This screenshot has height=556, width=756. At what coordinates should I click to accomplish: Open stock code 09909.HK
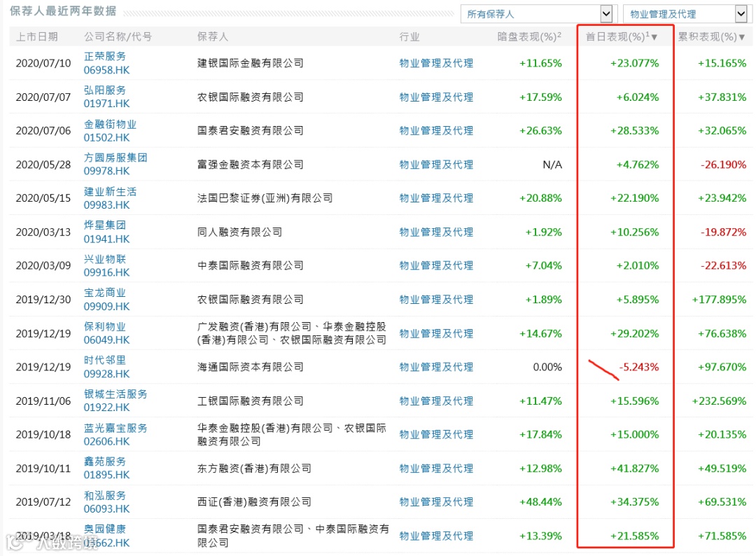[106, 307]
